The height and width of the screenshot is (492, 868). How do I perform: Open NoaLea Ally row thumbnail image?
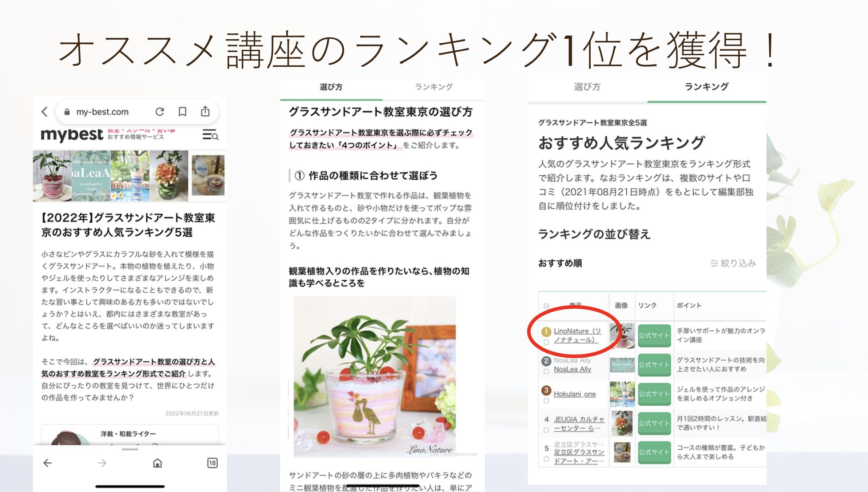click(622, 365)
